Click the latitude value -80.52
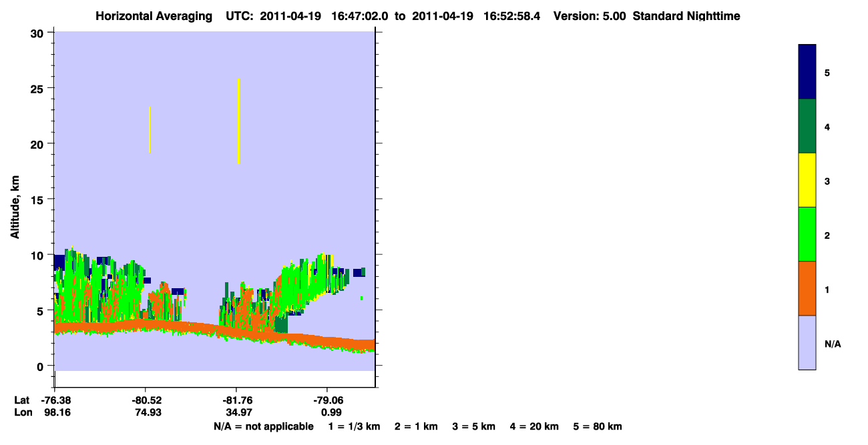The height and width of the screenshot is (445, 868). (x=146, y=400)
